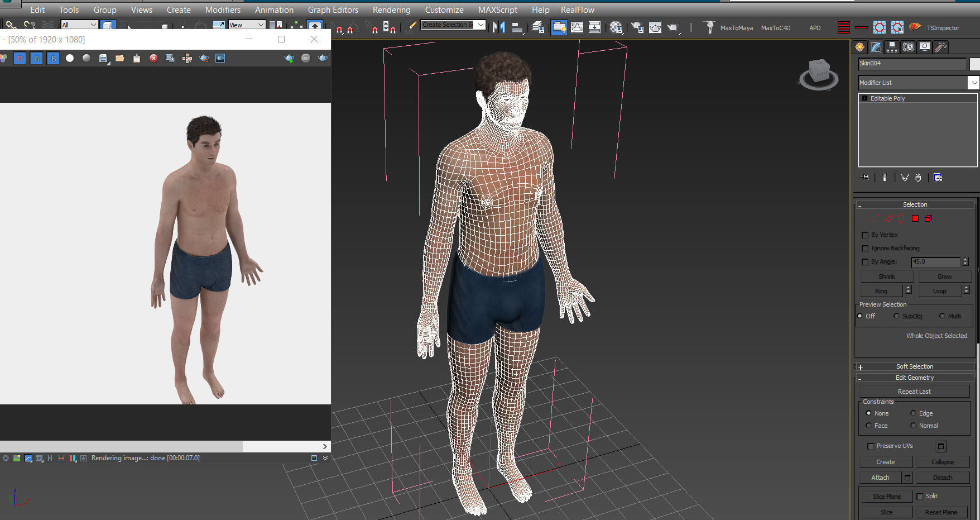Screen dimensions: 980x520
Task: Click the Shrink button
Action: (x=887, y=276)
